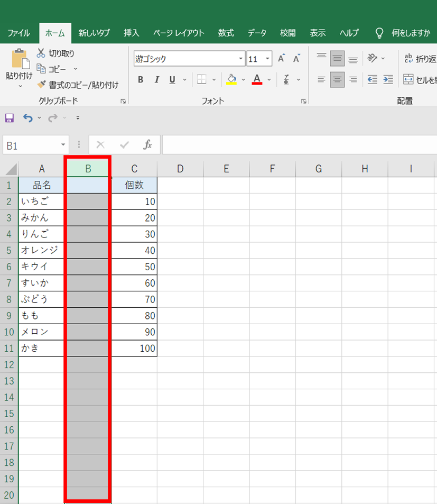Show phonetic furigana settings icon

(x=286, y=79)
